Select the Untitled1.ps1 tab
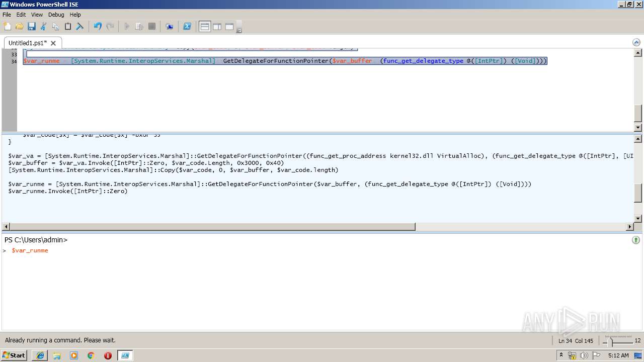644x362 pixels. (28, 43)
